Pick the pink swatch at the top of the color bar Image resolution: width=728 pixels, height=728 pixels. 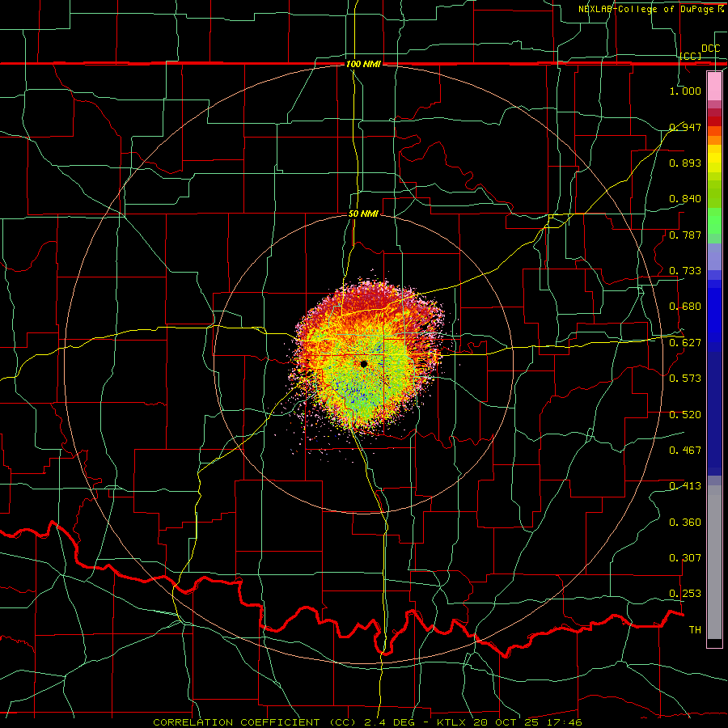click(x=714, y=86)
